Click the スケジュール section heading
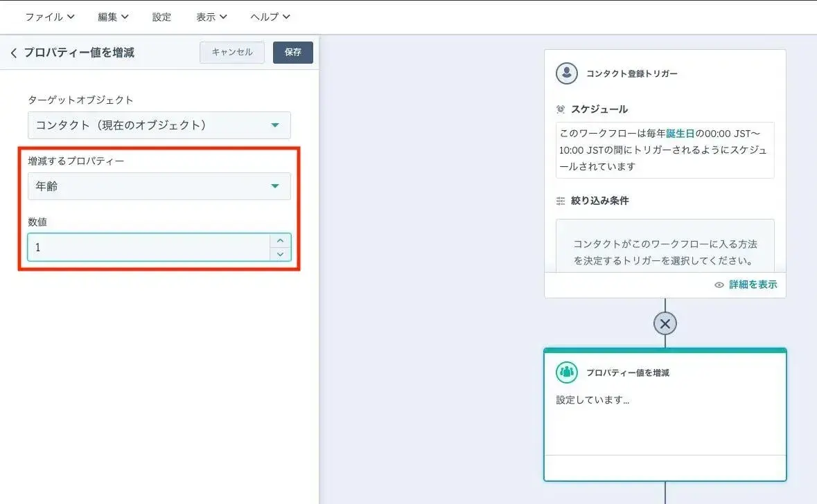Image resolution: width=817 pixels, height=504 pixels. (x=599, y=109)
